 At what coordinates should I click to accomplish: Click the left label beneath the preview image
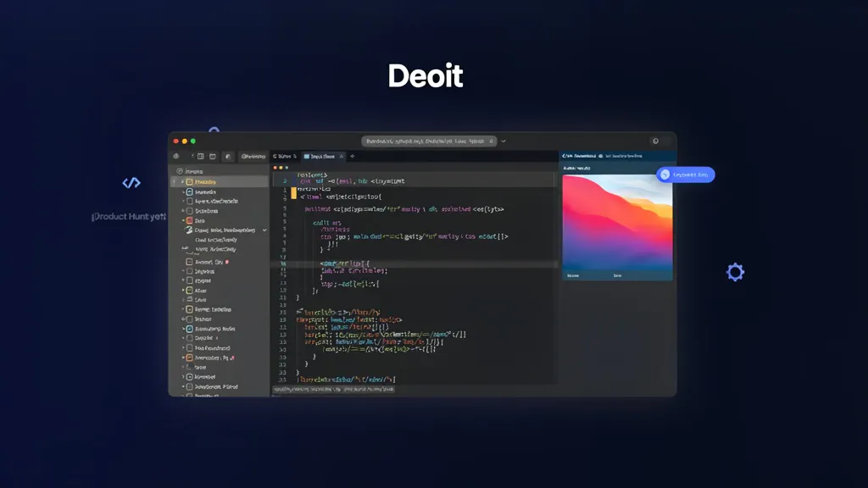573,275
